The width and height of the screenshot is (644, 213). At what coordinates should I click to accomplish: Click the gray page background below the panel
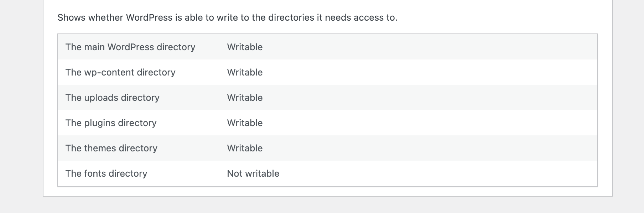[x=322, y=205]
